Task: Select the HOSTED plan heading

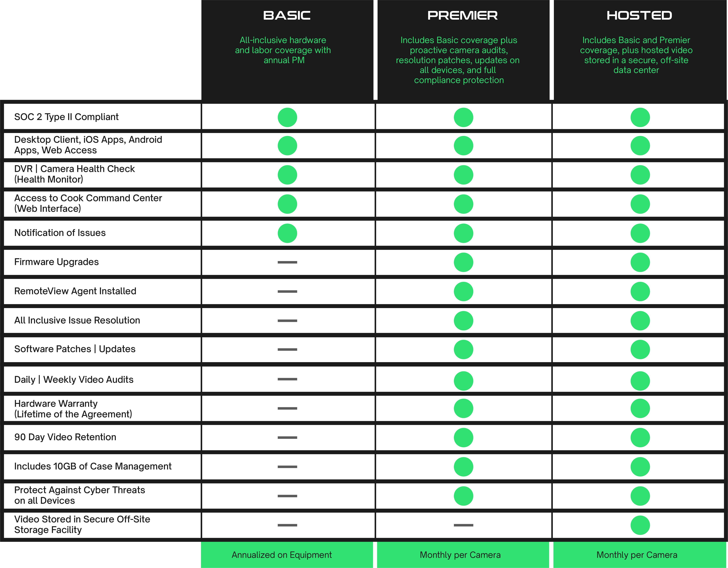Action: pos(639,15)
